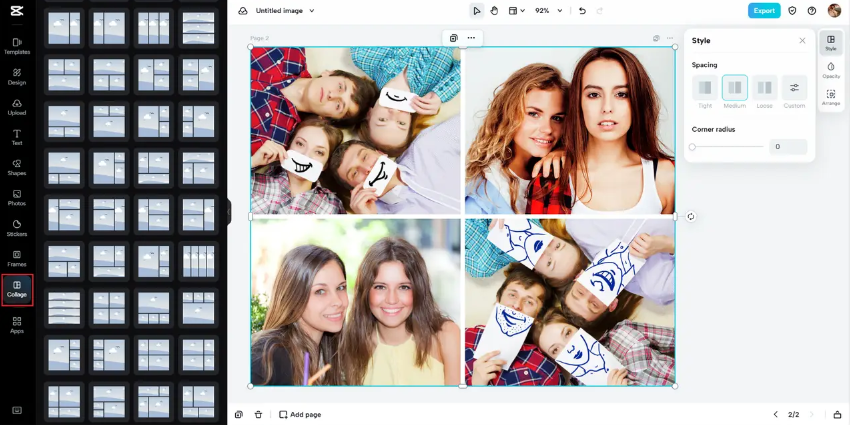Switch to the Collage panel

[x=17, y=289]
